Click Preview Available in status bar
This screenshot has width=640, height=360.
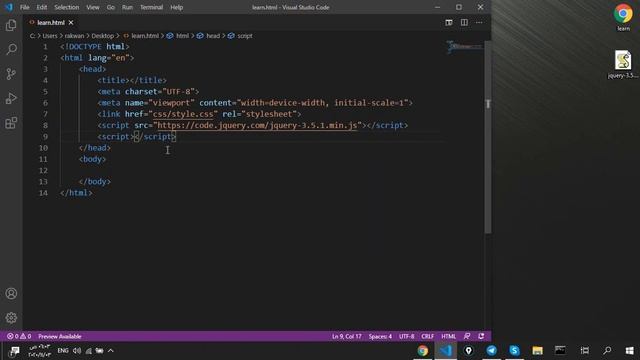[x=60, y=336]
